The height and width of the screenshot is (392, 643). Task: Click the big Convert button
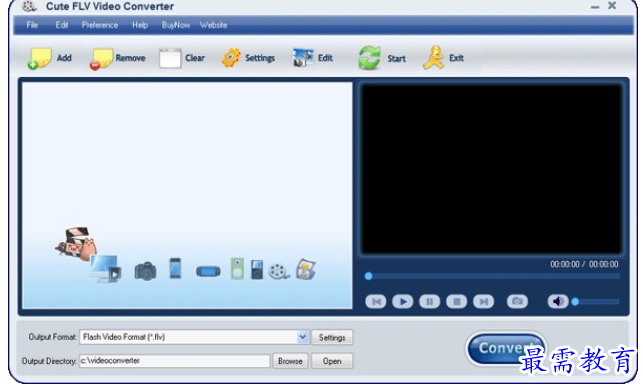tap(506, 348)
